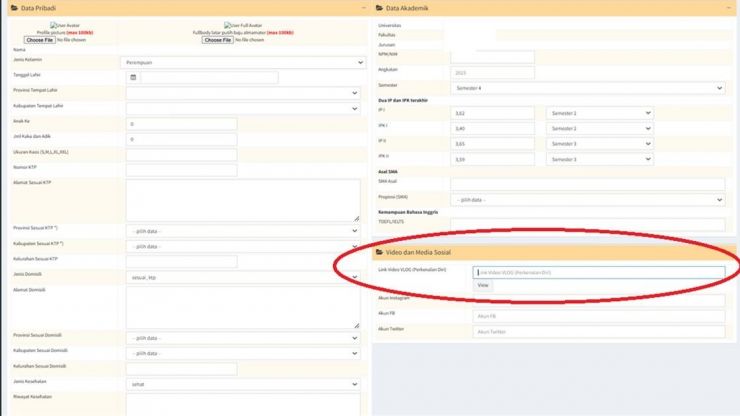Click the Dua IP dan IPK terakhir heading
Screen dimensions: 740x416
(x=403, y=101)
